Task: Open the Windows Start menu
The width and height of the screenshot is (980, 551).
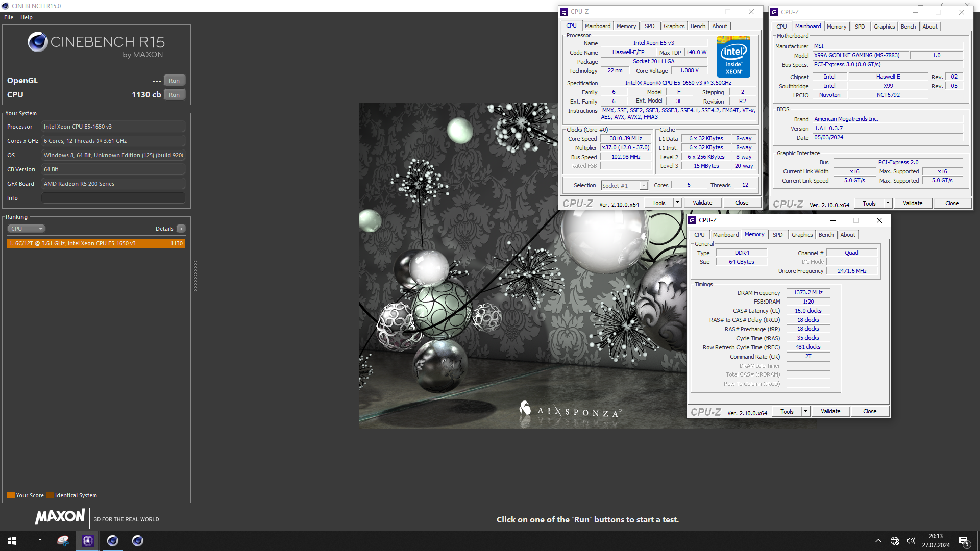Action: (12, 541)
